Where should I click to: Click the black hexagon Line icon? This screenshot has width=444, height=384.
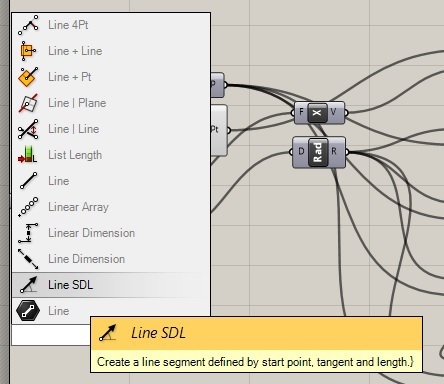(28, 311)
